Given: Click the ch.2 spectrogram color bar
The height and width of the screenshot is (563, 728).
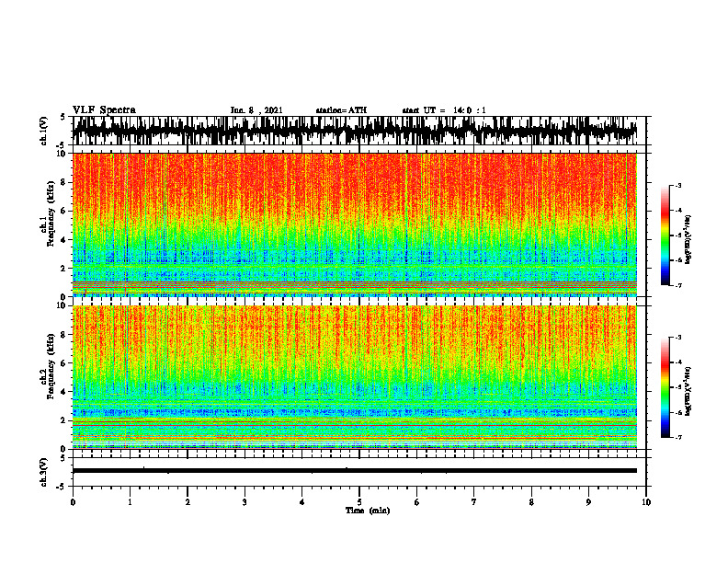Looking at the screenshot, I should tap(665, 387).
